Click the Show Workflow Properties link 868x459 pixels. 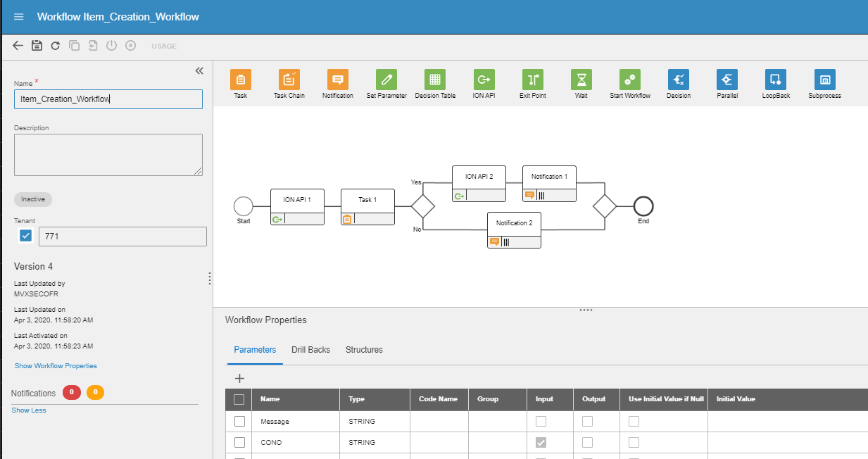click(x=56, y=366)
